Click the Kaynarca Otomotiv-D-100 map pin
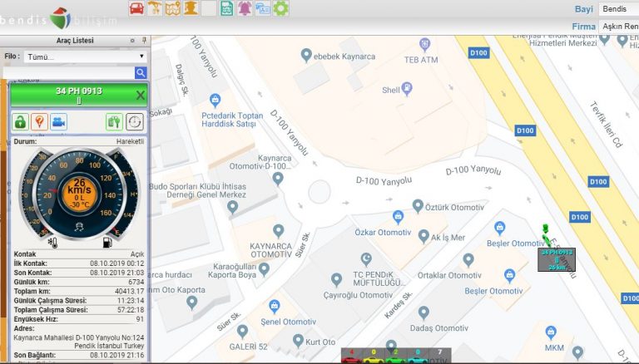639x364 pixels. pyautogui.click(x=278, y=179)
